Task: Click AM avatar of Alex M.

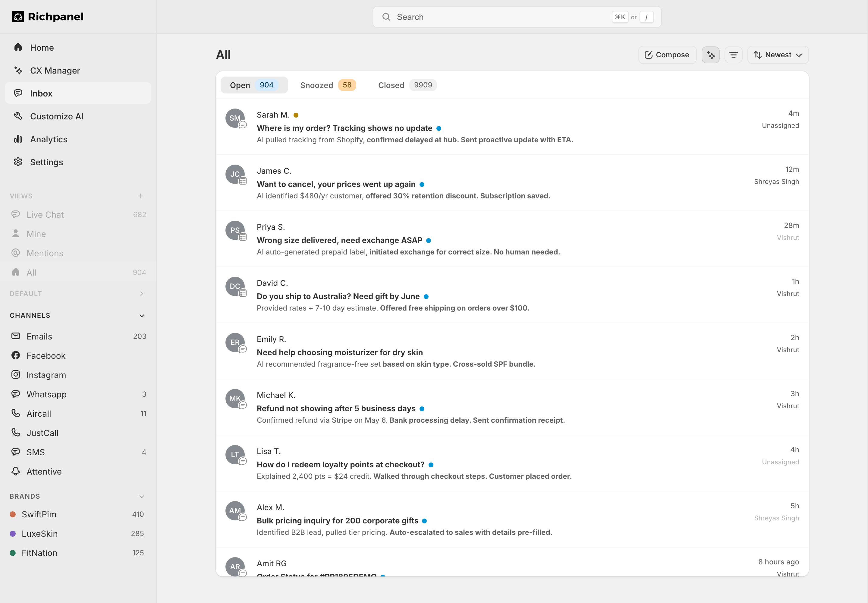Action: tap(235, 510)
